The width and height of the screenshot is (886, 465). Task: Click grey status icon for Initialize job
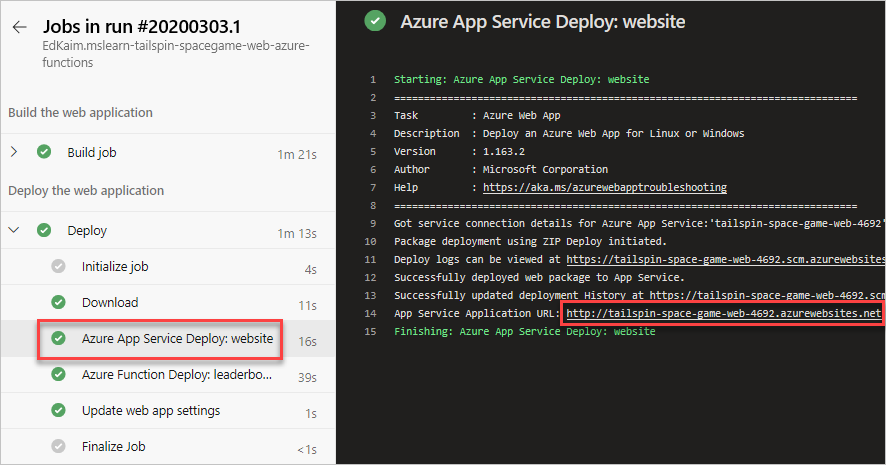pyautogui.click(x=59, y=266)
